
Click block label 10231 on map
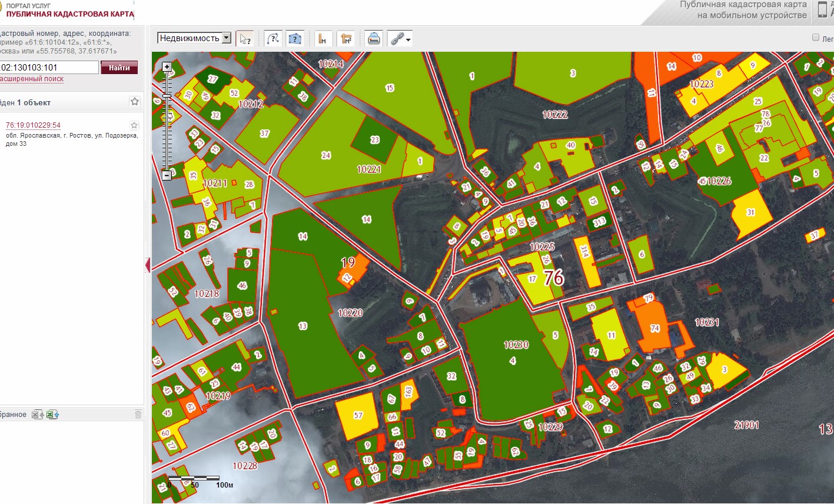coord(707,322)
